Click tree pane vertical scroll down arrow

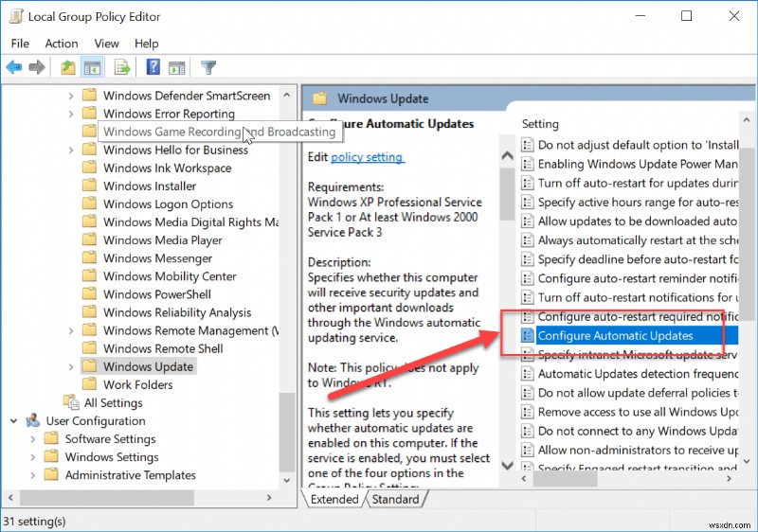(287, 480)
